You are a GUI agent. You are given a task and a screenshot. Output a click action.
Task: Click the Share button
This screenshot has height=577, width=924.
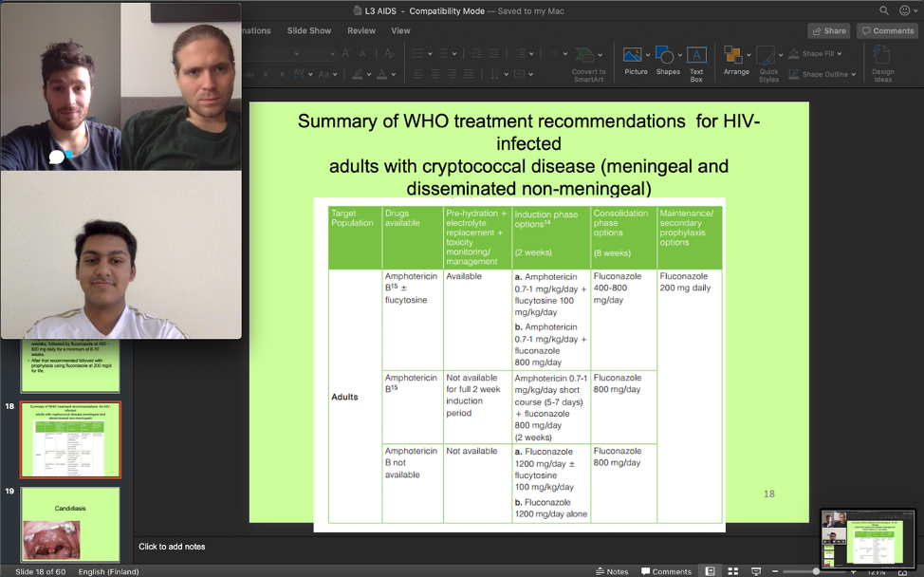click(828, 30)
